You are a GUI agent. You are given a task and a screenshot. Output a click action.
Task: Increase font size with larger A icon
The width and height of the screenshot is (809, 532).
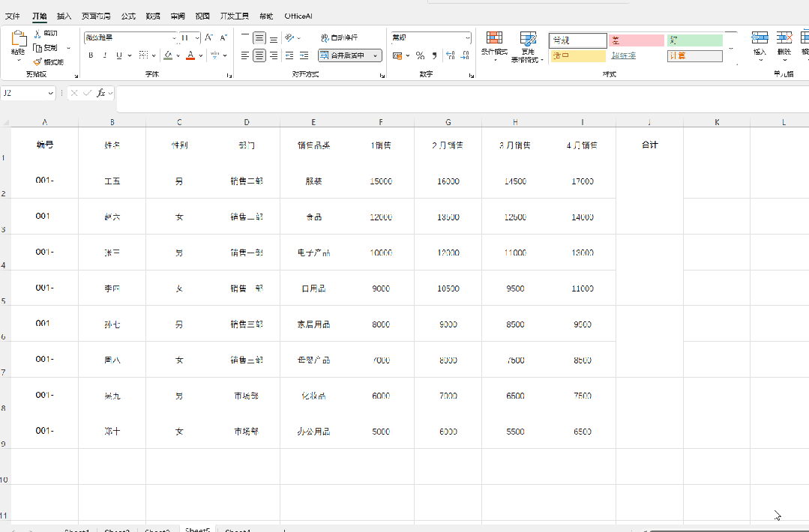(208, 37)
